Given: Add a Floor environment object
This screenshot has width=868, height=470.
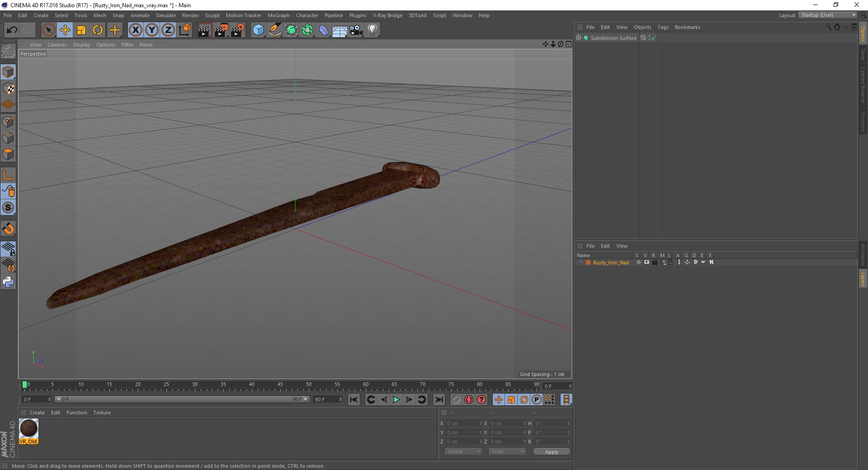Looking at the screenshot, I should pyautogui.click(x=340, y=30).
